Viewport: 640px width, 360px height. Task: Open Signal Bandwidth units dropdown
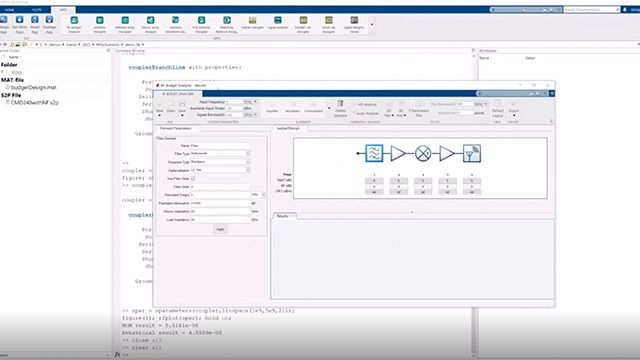pyautogui.click(x=250, y=115)
